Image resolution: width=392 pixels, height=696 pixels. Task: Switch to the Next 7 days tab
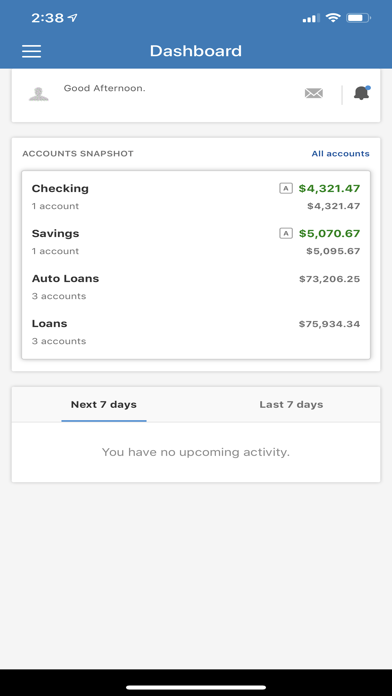tap(104, 404)
